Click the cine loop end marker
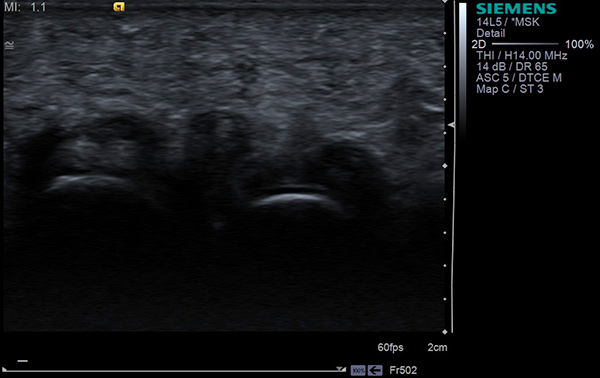600x378 pixels. [x=341, y=369]
